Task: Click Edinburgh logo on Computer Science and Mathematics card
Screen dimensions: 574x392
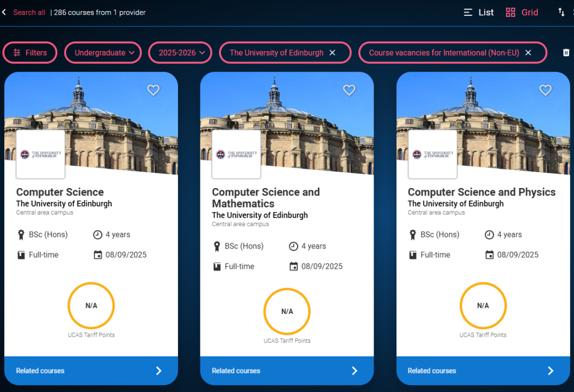Action: pos(237,155)
